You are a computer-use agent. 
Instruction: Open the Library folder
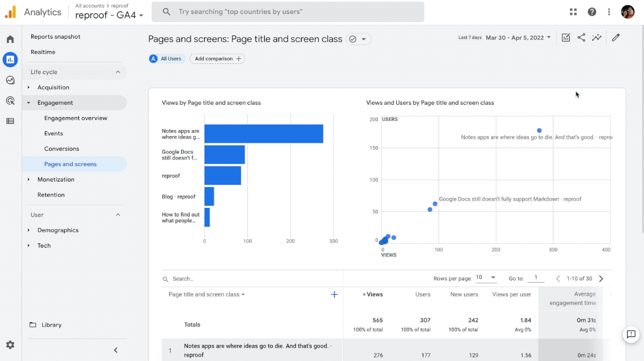[x=46, y=325]
